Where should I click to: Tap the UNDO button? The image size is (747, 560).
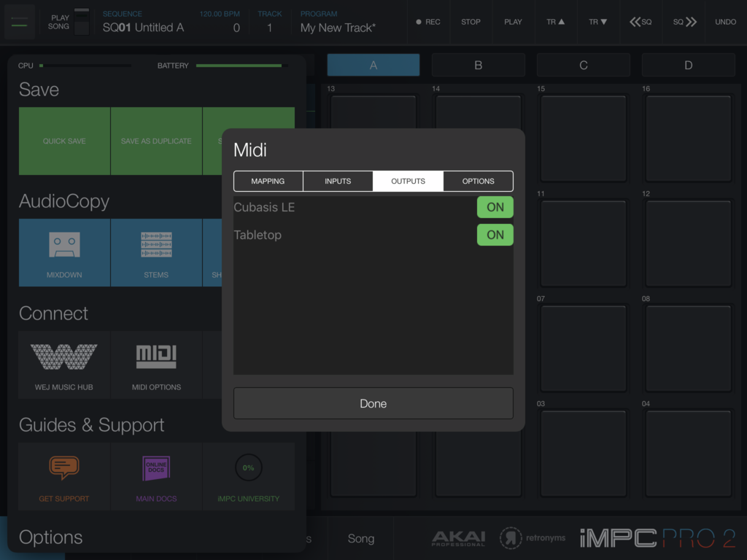[726, 22]
